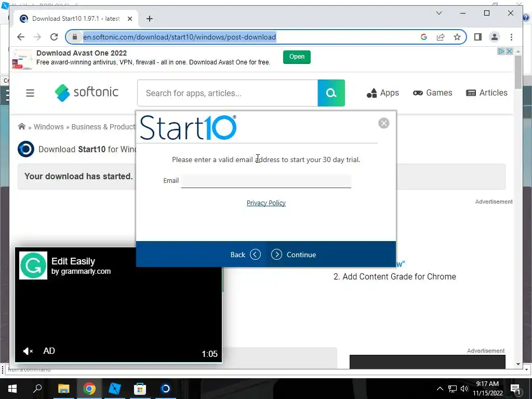Image resolution: width=532 pixels, height=399 pixels.
Task: Go Back in the Start10 installer
Action: [x=245, y=255]
